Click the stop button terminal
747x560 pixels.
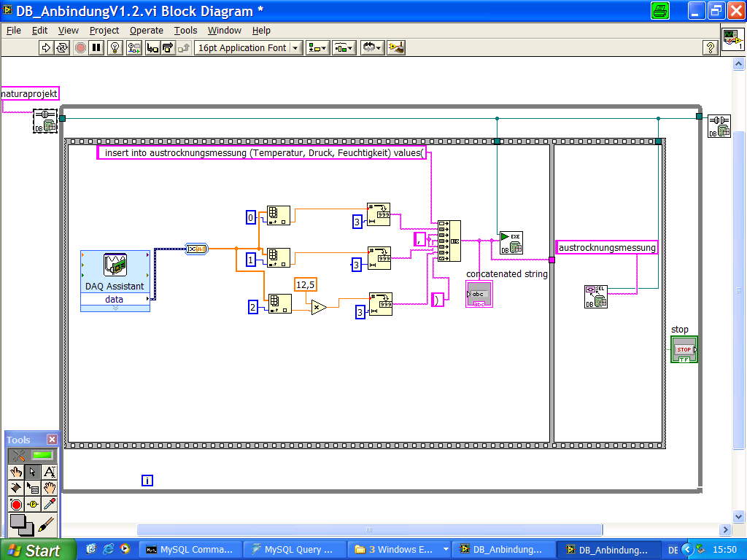coord(684,349)
